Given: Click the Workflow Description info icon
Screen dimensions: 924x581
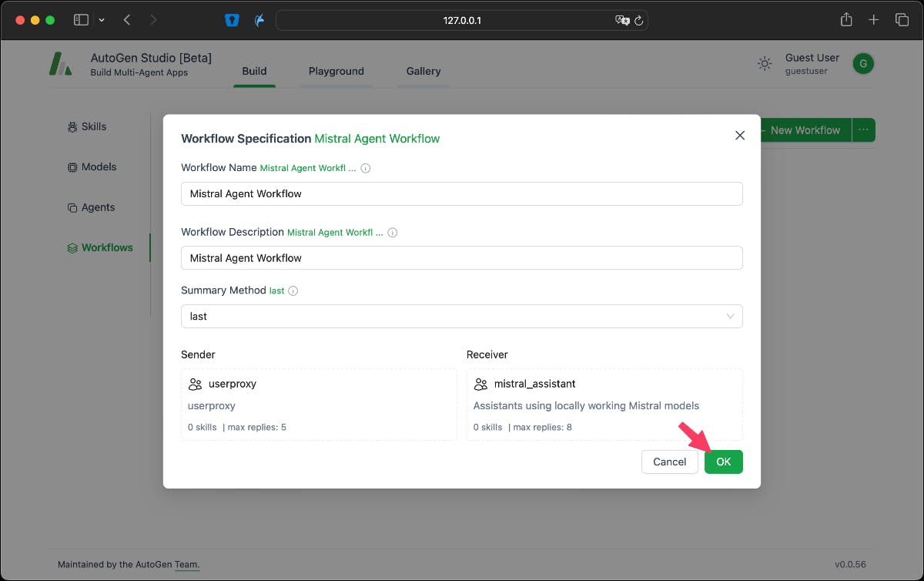Looking at the screenshot, I should (x=393, y=232).
